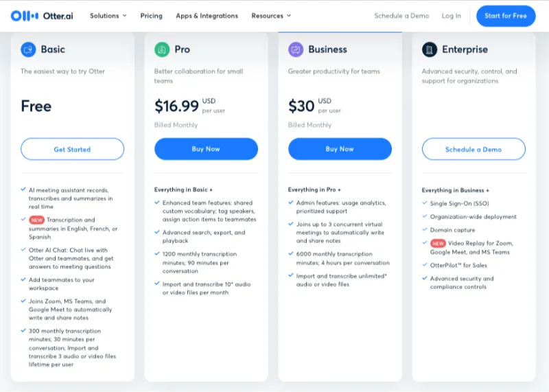Image resolution: width=549 pixels, height=392 pixels.
Task: Click Get Started under Basic plan
Action: tap(72, 149)
